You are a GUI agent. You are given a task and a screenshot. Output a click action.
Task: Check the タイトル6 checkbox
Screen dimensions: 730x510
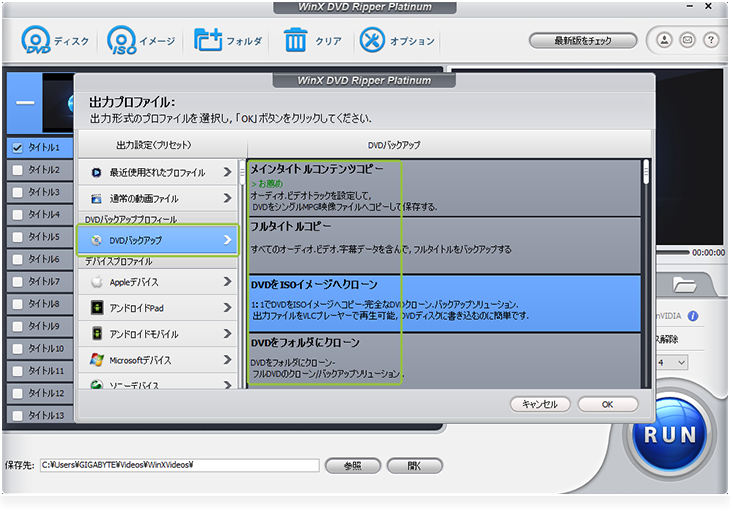(18, 259)
